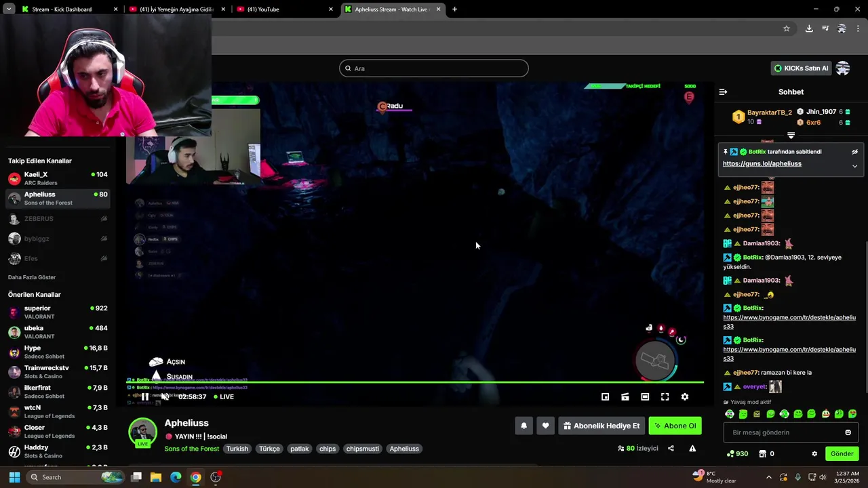Follow Apheliuss with heart button
The image size is (868, 488).
pos(545,426)
